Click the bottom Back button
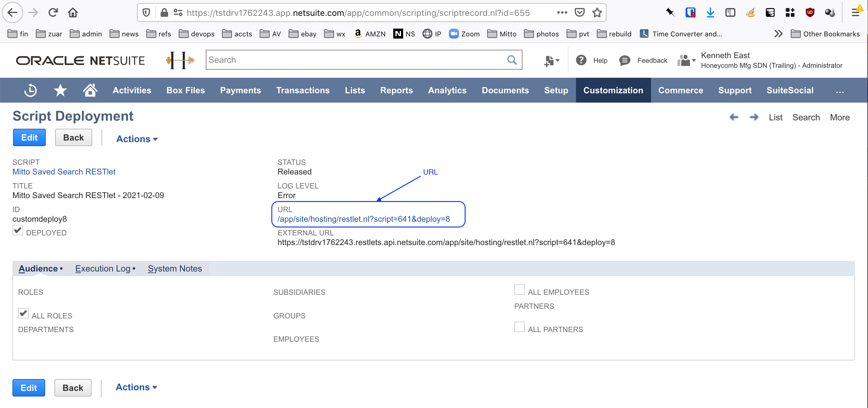Viewport: 868px width, 408px height. click(73, 388)
